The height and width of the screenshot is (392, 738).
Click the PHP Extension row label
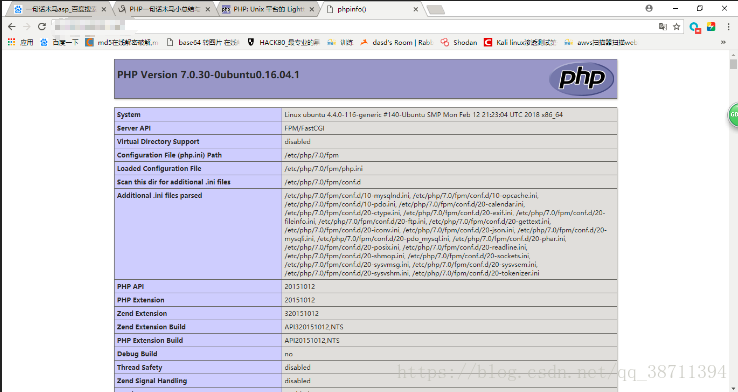pyautogui.click(x=140, y=300)
